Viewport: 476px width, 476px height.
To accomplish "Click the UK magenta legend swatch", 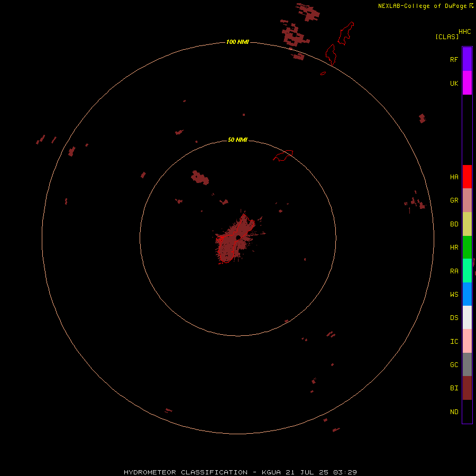I will click(467, 83).
